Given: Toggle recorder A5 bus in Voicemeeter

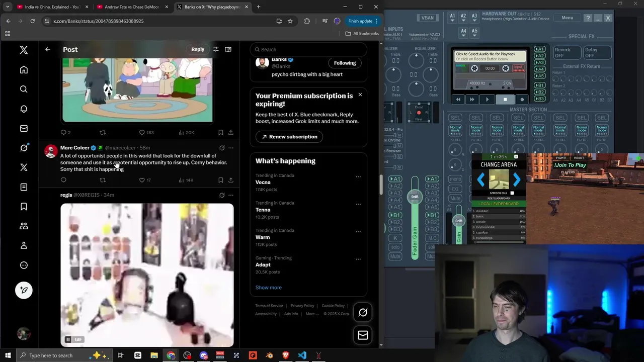Looking at the screenshot, I should click(539, 76).
